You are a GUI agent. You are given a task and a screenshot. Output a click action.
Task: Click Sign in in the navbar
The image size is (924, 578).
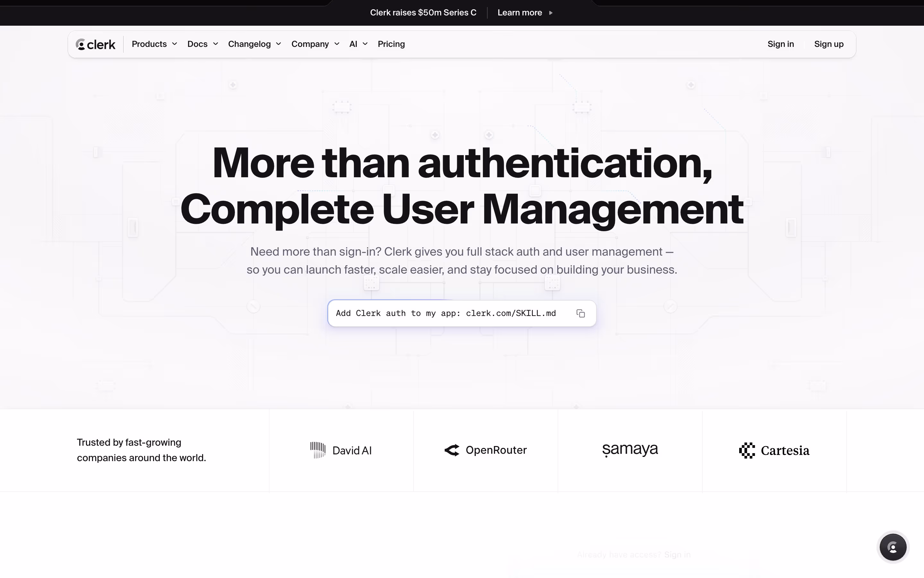(x=781, y=44)
